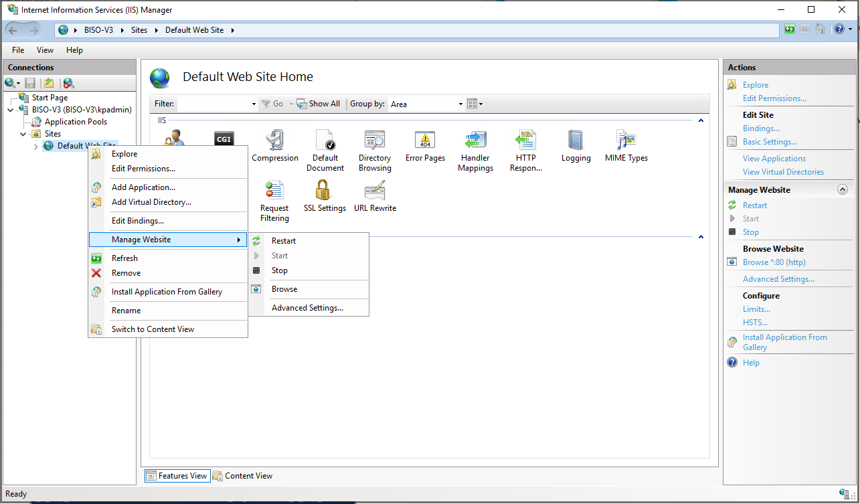Click Sites segment in the address breadcrumb
The width and height of the screenshot is (860, 504).
click(x=139, y=30)
